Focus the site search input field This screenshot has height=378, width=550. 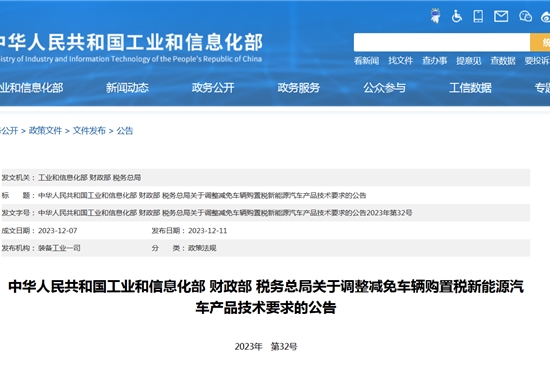pyautogui.click(x=442, y=42)
